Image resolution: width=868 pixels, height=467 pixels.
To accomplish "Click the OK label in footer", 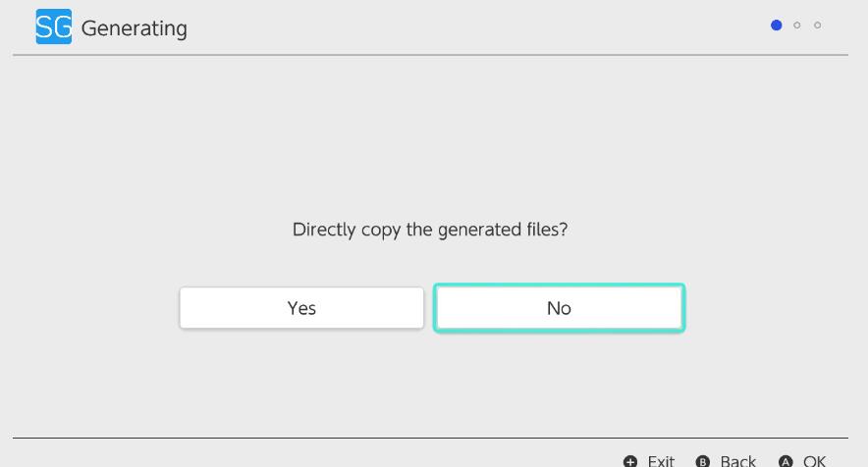I will 814,460.
